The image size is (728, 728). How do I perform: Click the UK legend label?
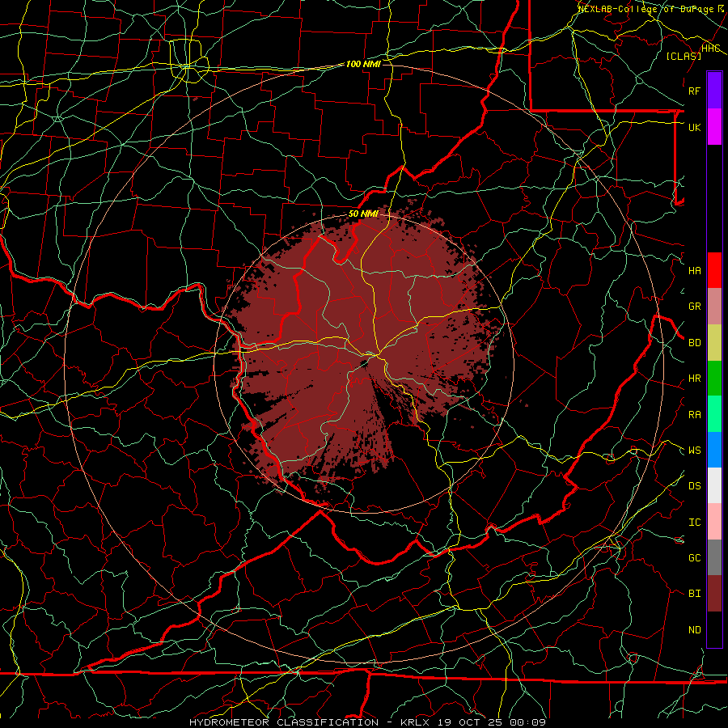pyautogui.click(x=694, y=127)
